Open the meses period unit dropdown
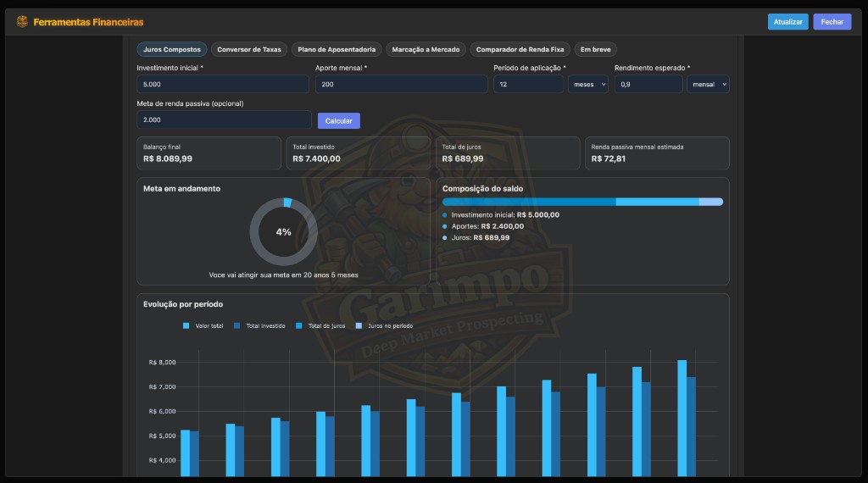The width and height of the screenshot is (868, 483). (588, 84)
